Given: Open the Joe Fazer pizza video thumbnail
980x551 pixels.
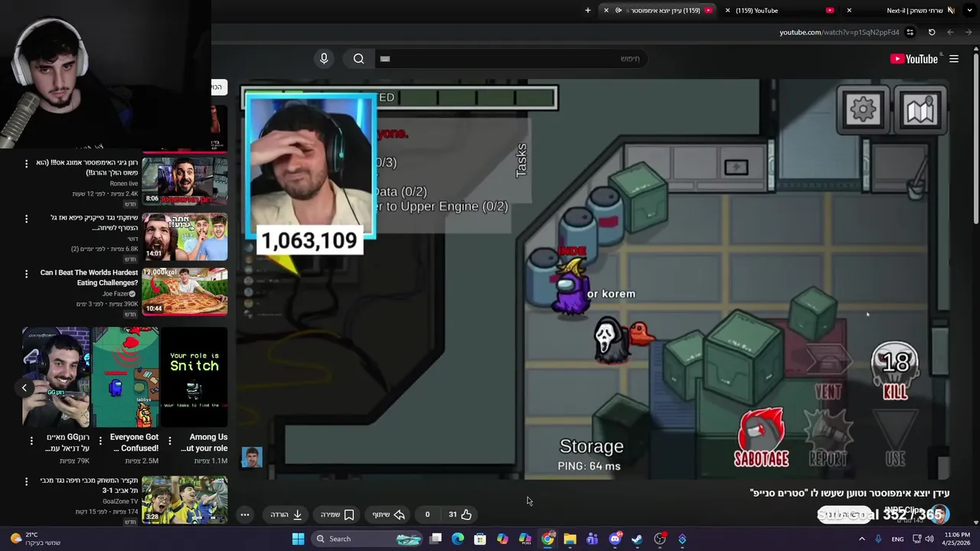Looking at the screenshot, I should point(185,292).
